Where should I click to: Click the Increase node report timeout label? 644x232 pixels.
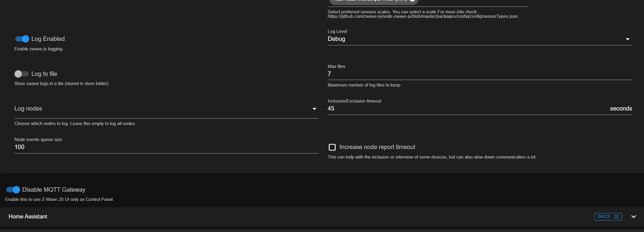click(377, 147)
